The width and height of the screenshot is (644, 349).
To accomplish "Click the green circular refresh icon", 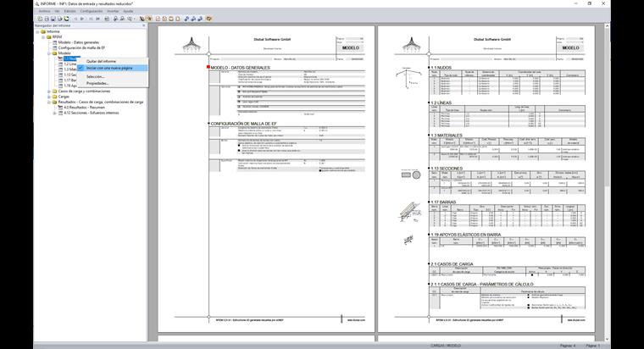I will point(67,19).
